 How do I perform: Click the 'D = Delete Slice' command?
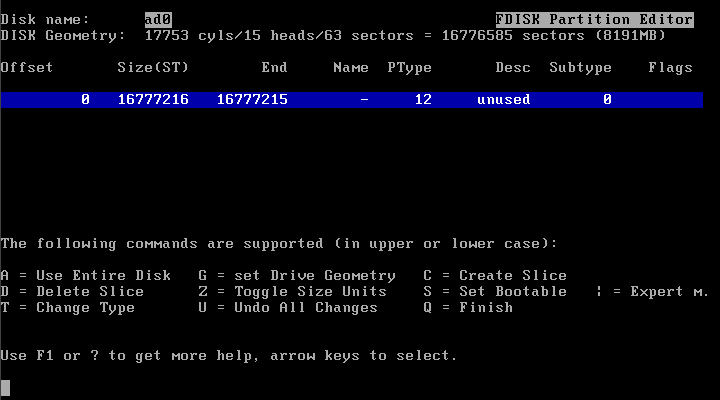72,292
